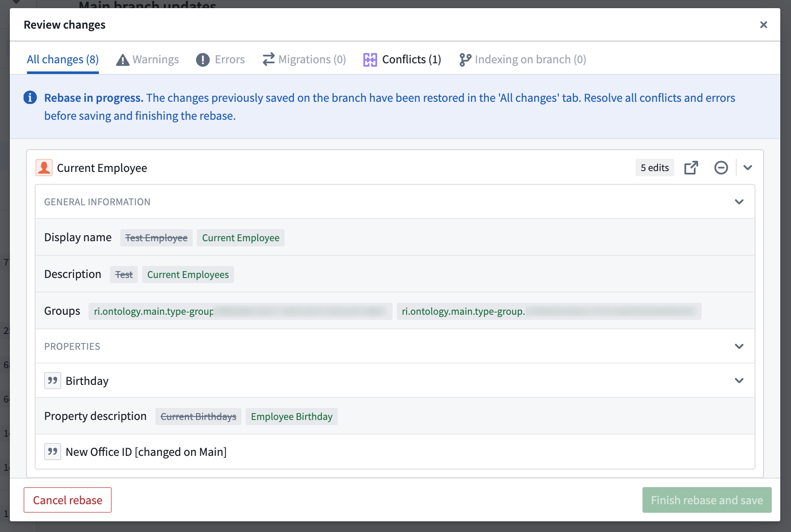
Task: Click the quote icon beside New Office ID
Action: (x=52, y=451)
